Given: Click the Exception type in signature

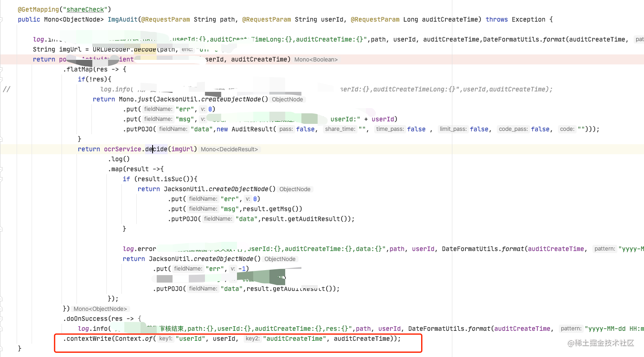Looking at the screenshot, I should point(528,20).
